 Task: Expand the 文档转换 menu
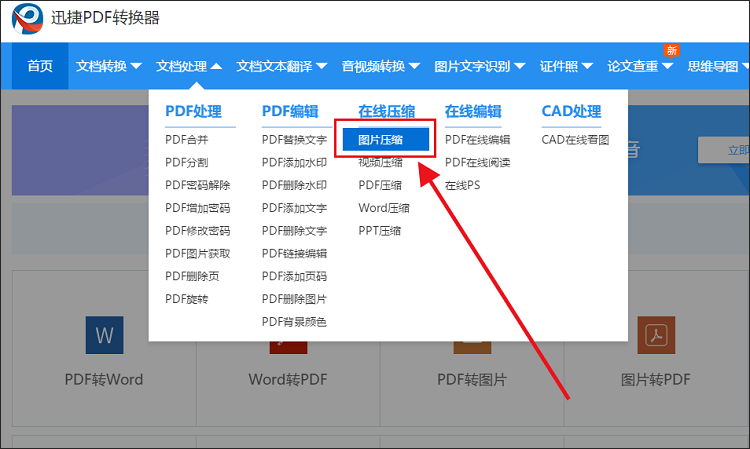109,66
